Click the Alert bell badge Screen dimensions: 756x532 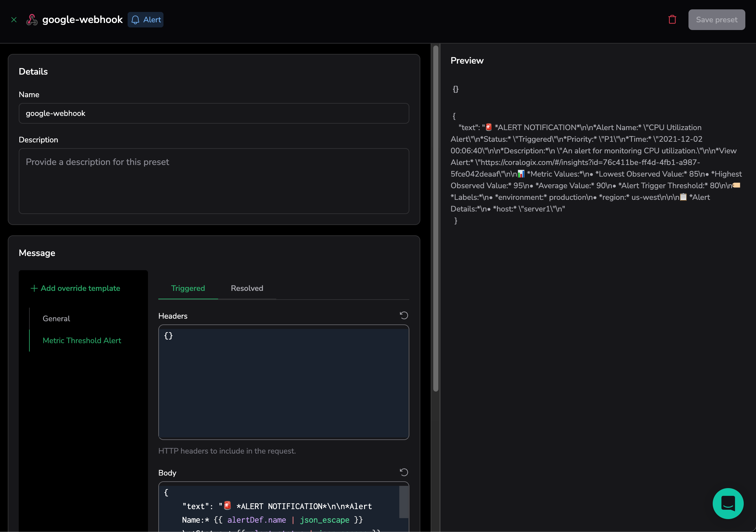pyautogui.click(x=145, y=20)
